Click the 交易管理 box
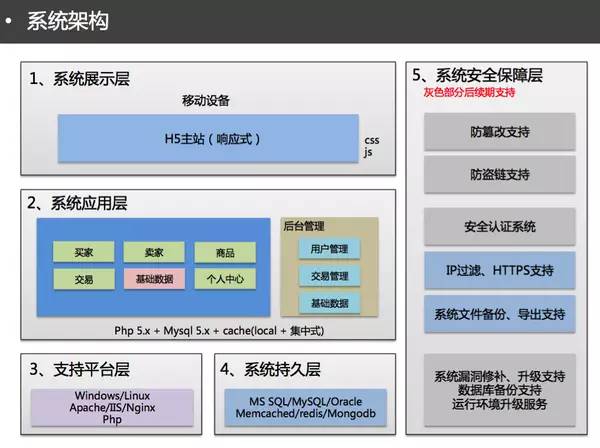Viewport: 600px width, 448px height. click(329, 276)
